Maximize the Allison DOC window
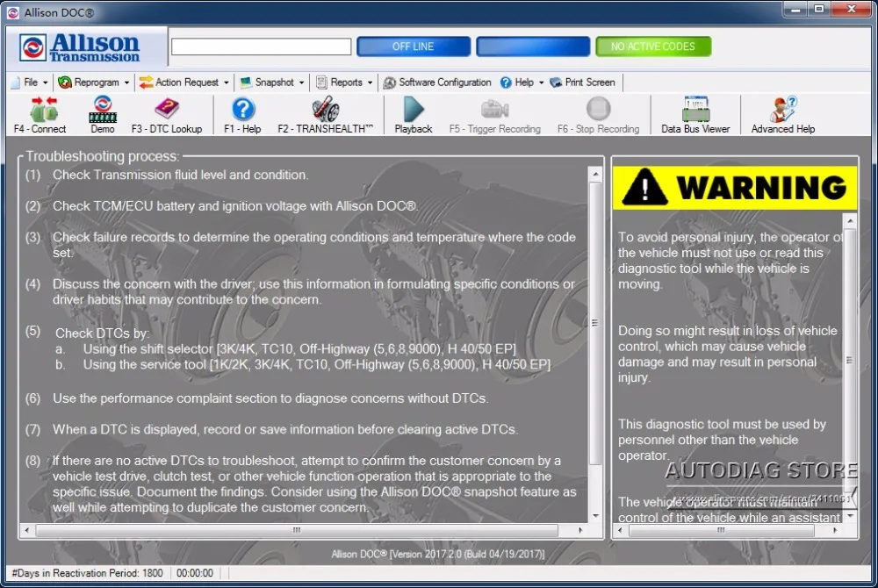This screenshot has height=588, width=878. (819, 10)
